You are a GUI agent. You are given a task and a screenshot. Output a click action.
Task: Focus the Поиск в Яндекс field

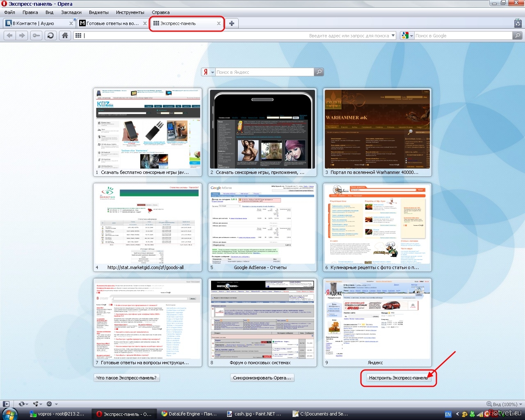pyautogui.click(x=265, y=72)
